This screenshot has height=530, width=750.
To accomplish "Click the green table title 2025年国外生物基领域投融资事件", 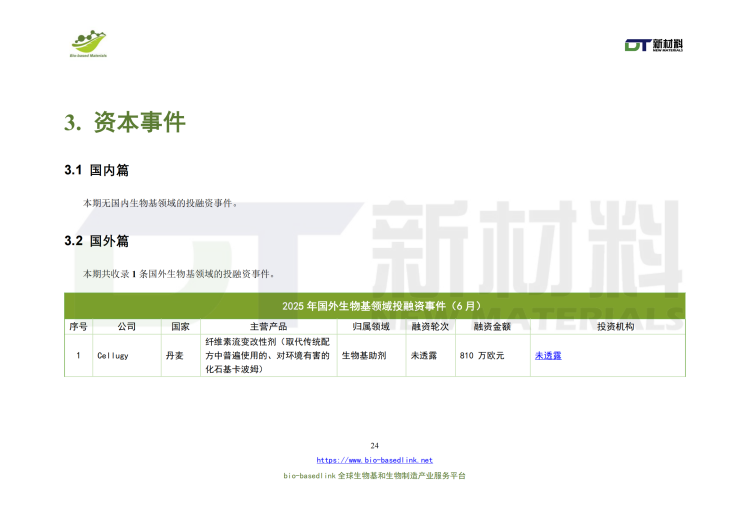I will [374, 305].
